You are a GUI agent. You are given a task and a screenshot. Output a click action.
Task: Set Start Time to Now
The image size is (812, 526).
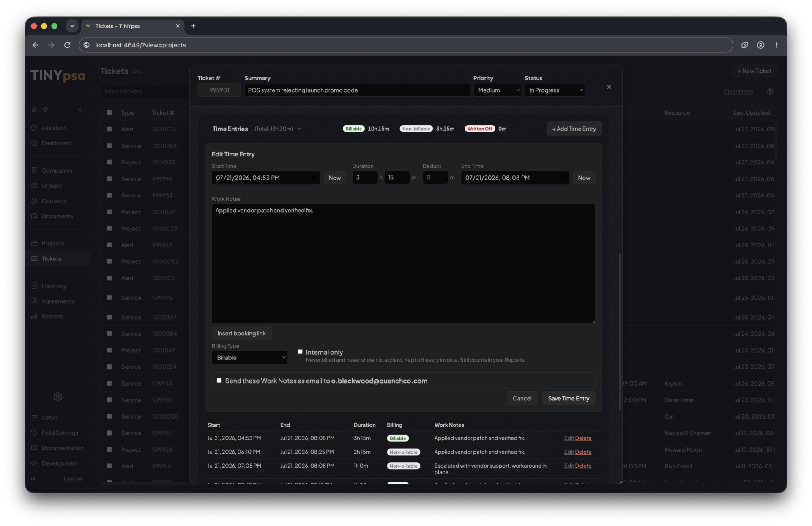[334, 178]
